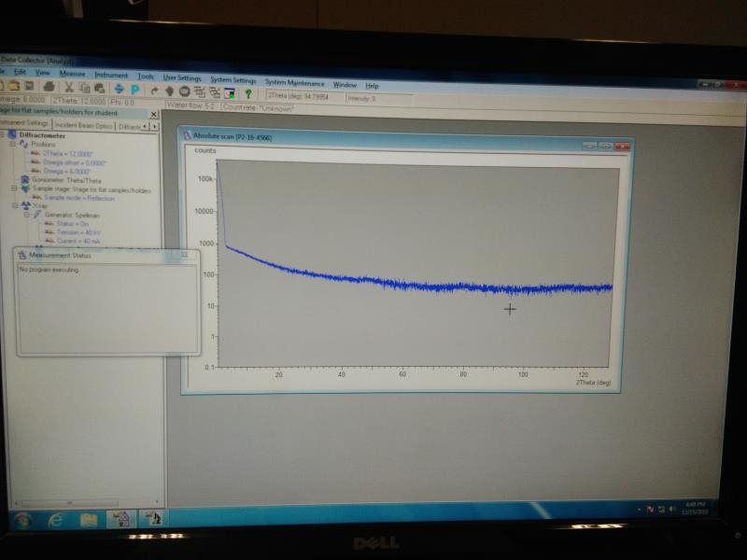Select the Tension = 40 kV tree item
The height and width of the screenshot is (560, 747).
click(x=77, y=231)
